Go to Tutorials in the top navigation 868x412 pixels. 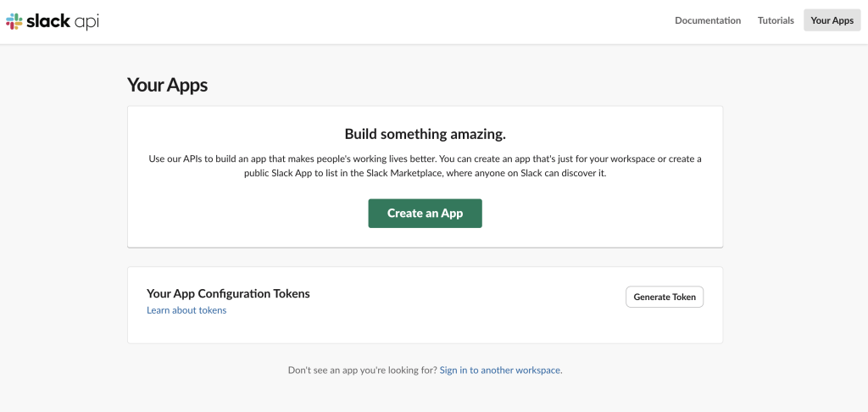776,20
